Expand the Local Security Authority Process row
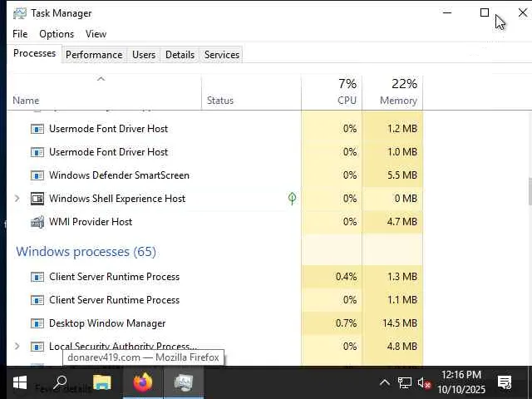 pos(17,347)
